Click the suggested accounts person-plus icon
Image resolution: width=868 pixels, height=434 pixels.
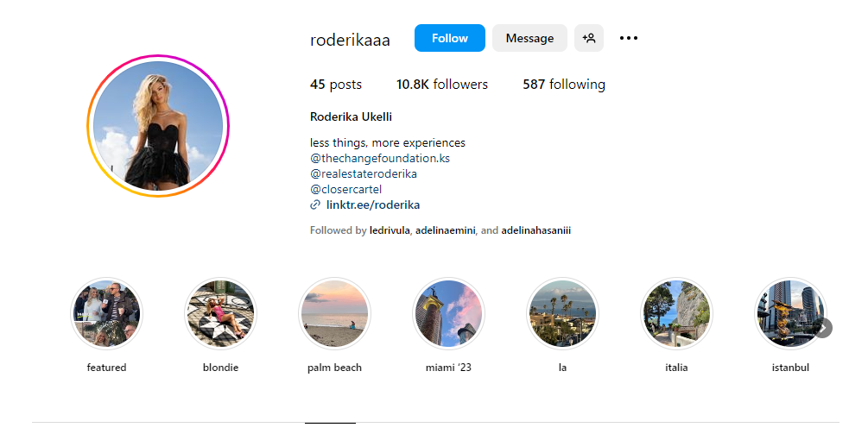(589, 38)
